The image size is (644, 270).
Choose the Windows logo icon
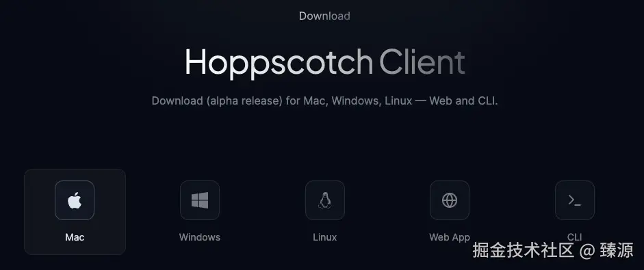click(x=200, y=200)
